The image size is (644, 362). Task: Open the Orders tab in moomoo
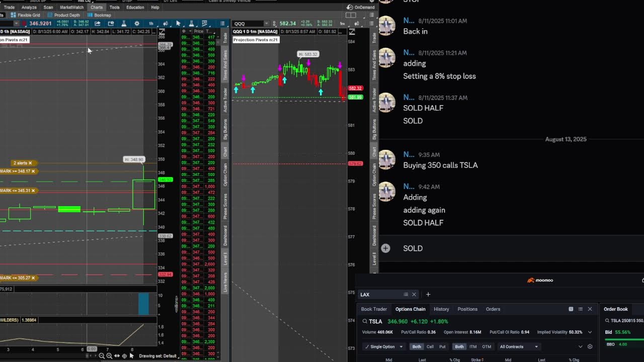(x=493, y=309)
